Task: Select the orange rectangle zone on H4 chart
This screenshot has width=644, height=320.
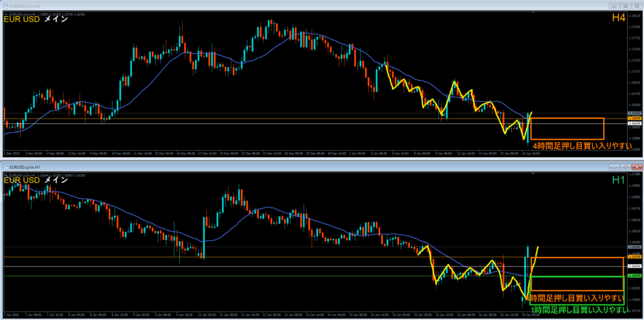Action: tap(567, 119)
